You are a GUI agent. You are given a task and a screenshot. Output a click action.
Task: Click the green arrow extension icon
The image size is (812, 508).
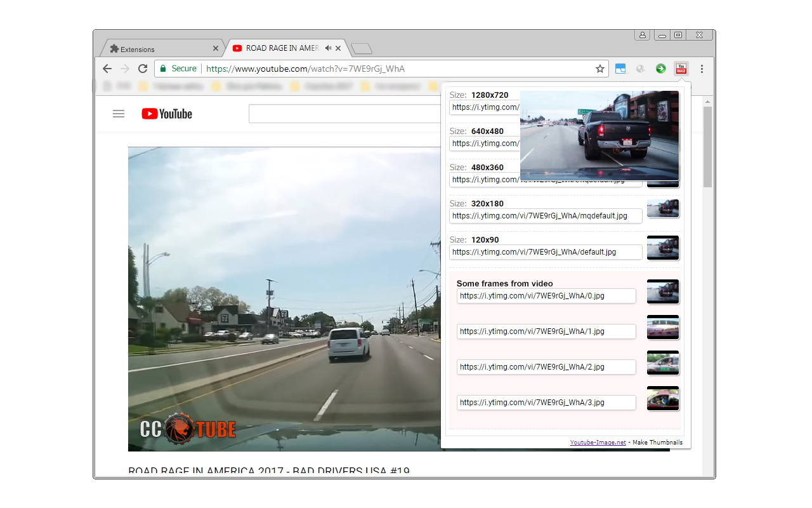pyautogui.click(x=661, y=69)
